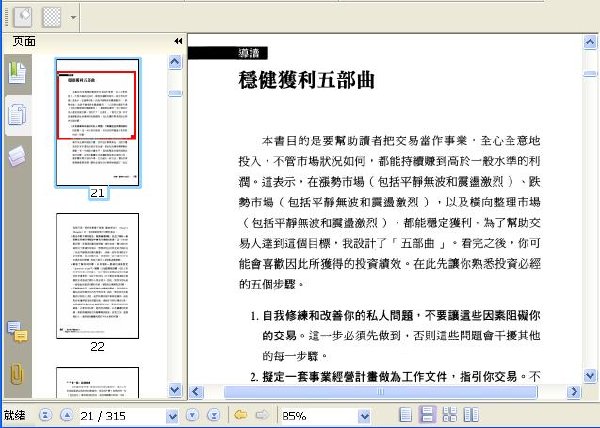The image size is (600, 428).
Task: Click thumbnail panel scroll up arrow
Action: [175, 62]
